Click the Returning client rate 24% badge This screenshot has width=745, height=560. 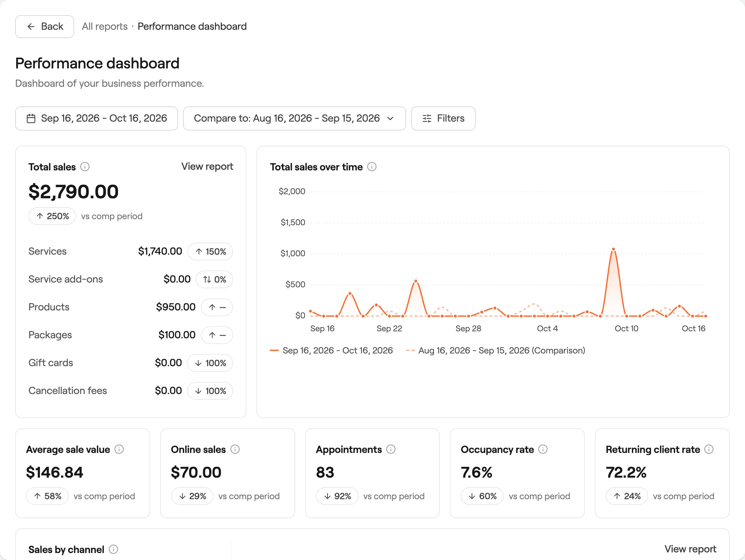click(x=627, y=496)
